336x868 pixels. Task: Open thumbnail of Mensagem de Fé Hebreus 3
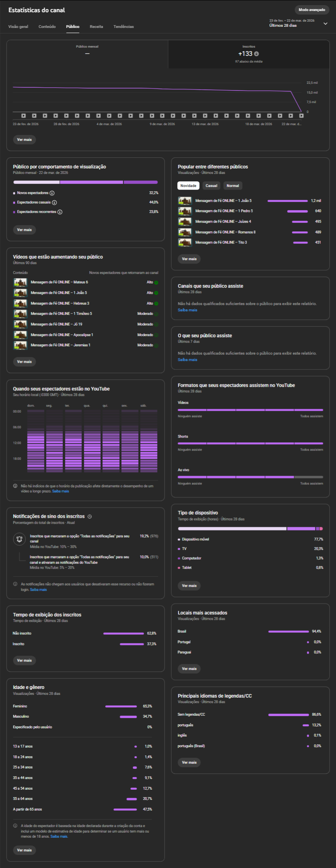coord(20,303)
